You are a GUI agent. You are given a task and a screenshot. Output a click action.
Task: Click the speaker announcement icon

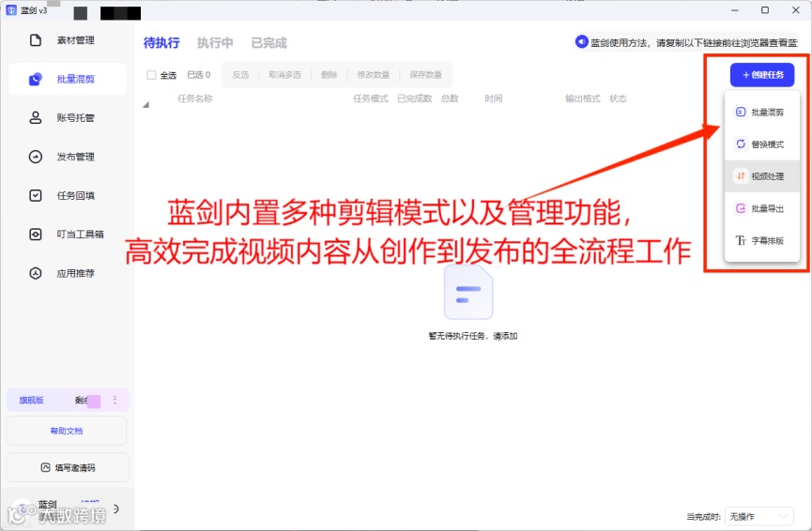tap(582, 42)
